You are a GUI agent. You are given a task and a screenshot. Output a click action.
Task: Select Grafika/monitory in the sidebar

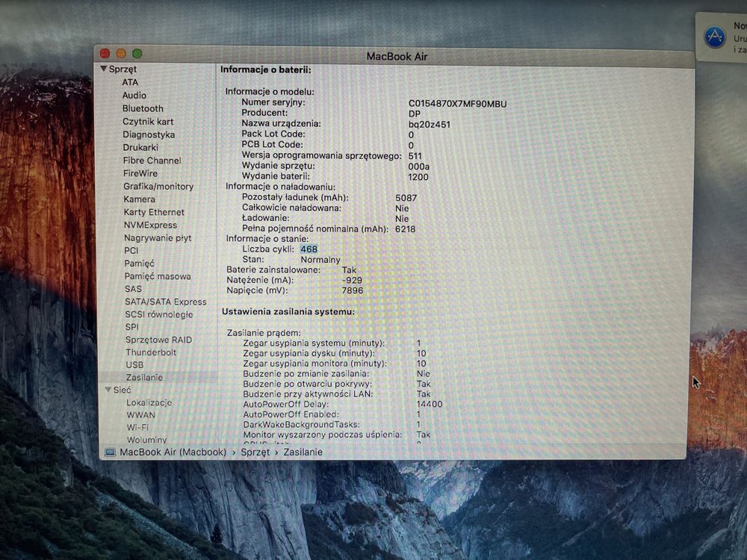click(158, 186)
